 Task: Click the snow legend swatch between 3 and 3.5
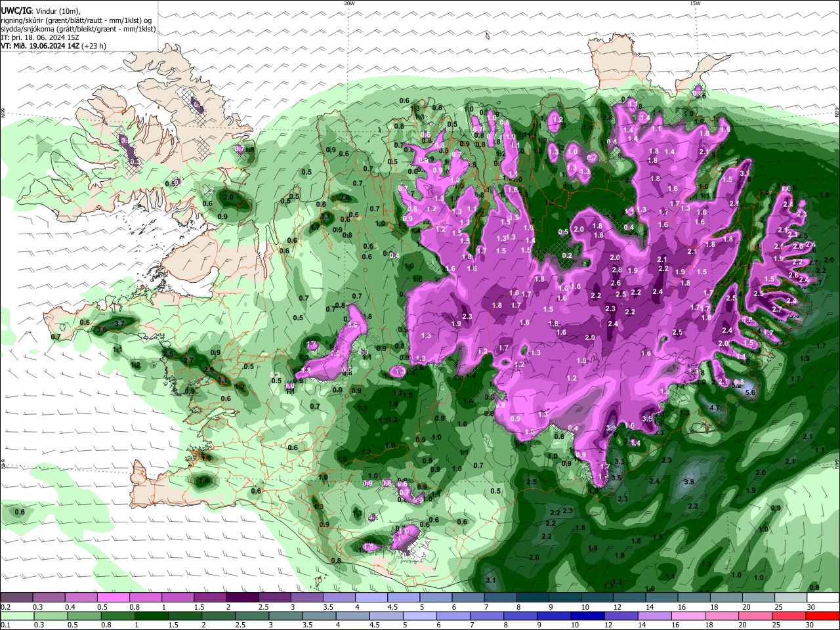click(x=306, y=598)
